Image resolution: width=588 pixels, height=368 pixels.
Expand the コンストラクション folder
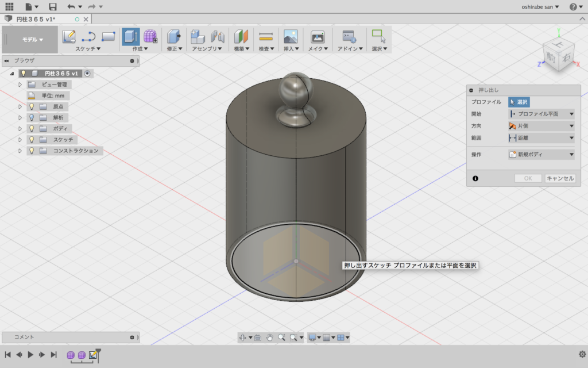point(20,151)
